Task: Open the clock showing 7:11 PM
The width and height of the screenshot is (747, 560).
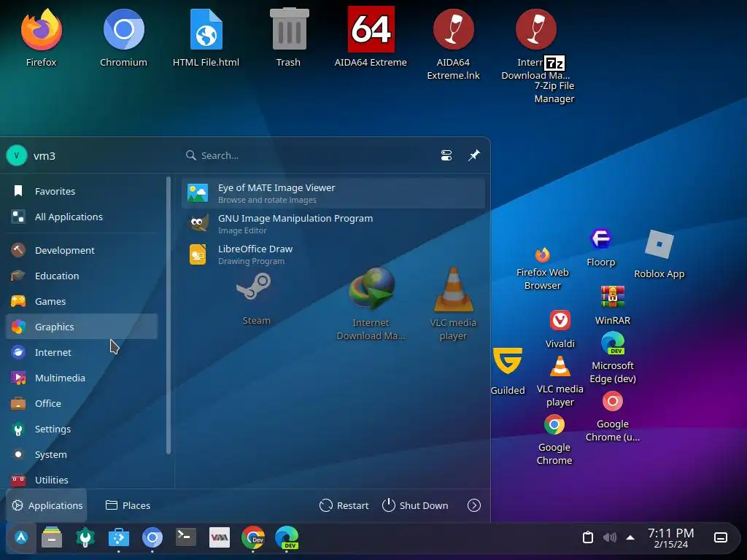Action: click(x=671, y=537)
